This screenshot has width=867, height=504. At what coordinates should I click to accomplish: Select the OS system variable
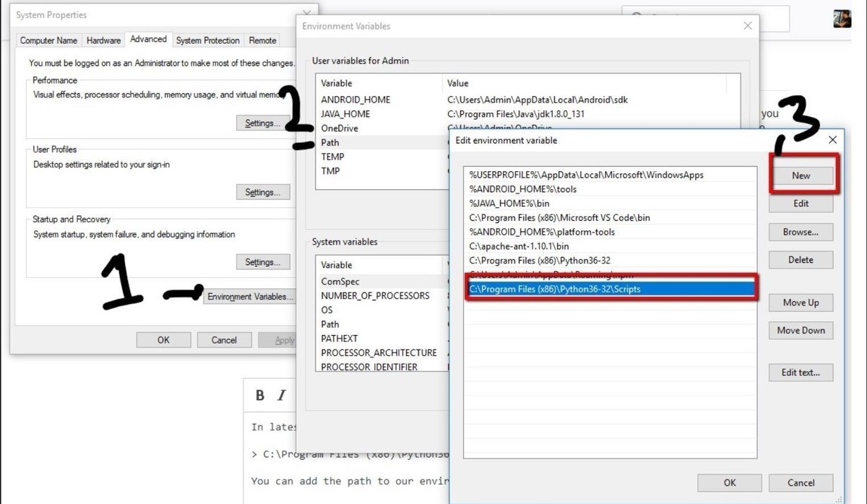pos(327,310)
